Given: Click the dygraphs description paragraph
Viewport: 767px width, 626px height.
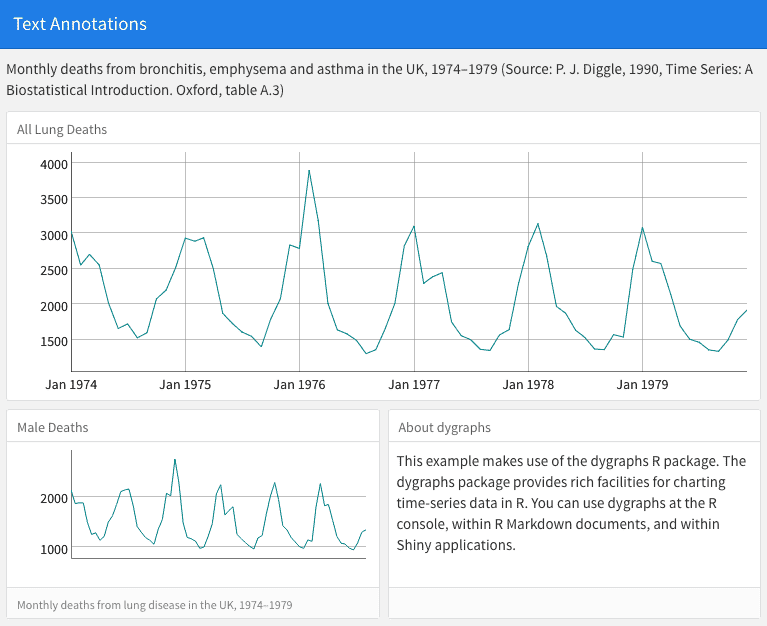Looking at the screenshot, I should coord(572,503).
